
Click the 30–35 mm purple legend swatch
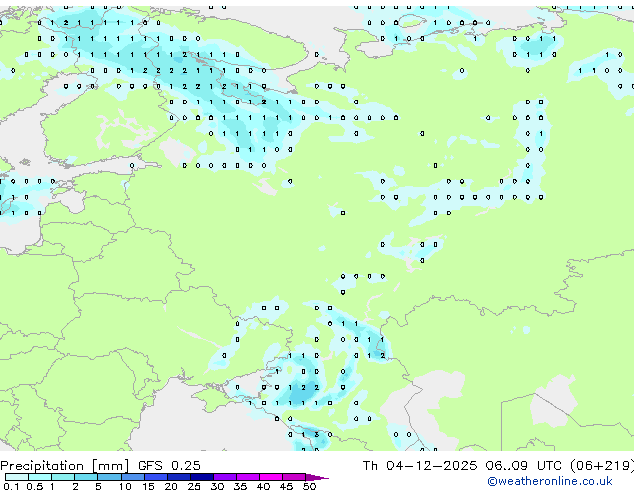[224, 477]
